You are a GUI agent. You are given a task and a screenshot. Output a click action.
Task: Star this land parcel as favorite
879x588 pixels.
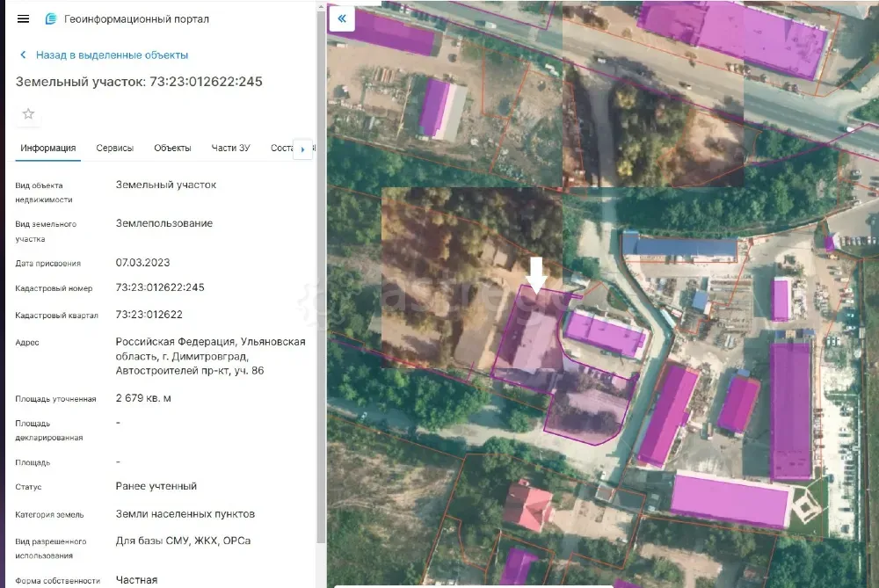[28, 114]
